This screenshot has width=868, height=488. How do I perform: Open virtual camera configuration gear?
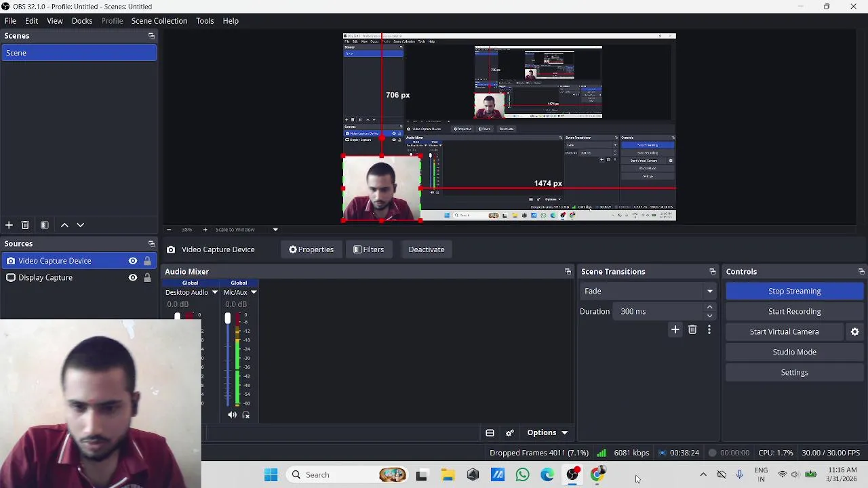(855, 332)
